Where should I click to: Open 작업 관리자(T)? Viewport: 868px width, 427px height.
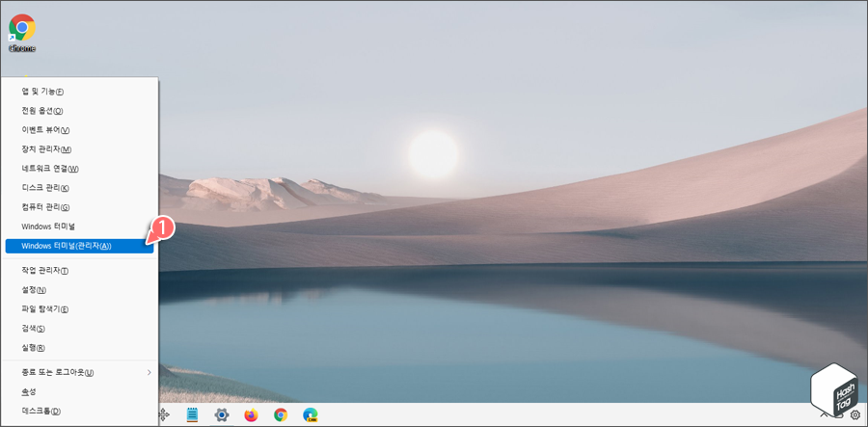pos(79,271)
